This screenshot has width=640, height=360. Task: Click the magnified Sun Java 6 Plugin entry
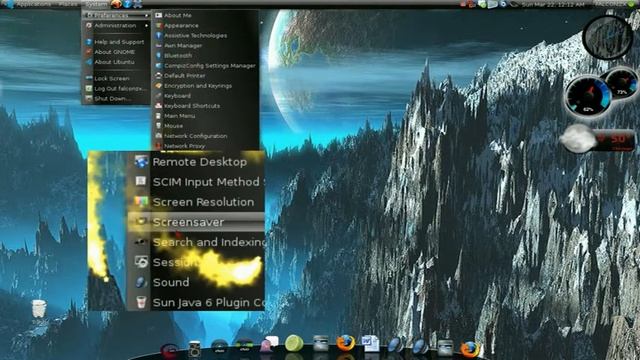pos(196,302)
